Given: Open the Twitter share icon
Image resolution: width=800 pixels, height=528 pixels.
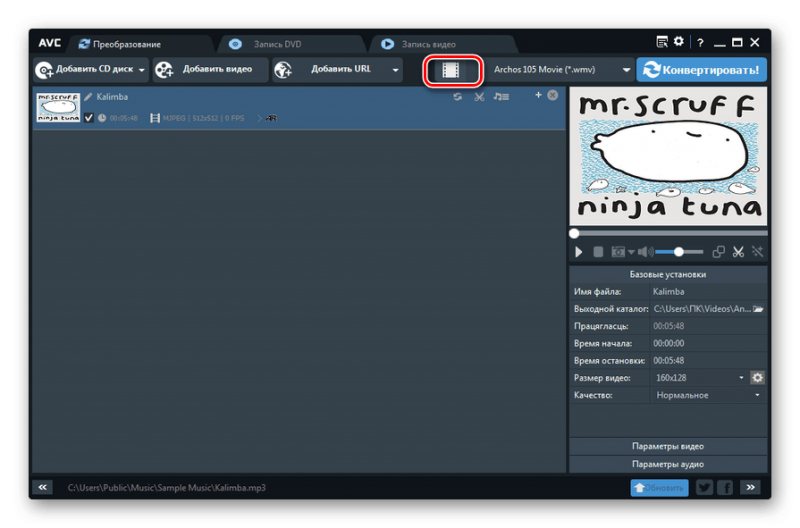Looking at the screenshot, I should pos(704,487).
